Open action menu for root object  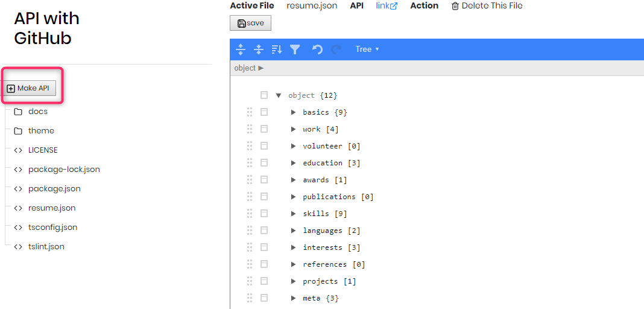point(264,95)
